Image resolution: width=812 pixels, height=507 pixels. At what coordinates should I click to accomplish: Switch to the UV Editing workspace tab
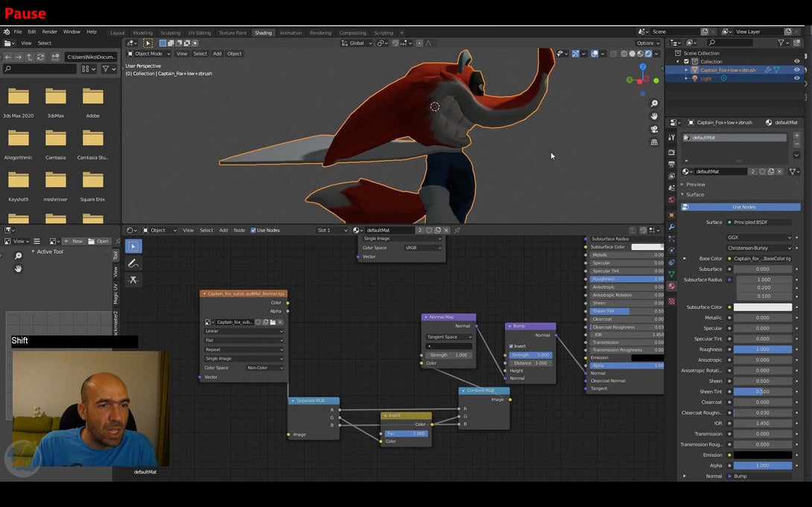click(x=200, y=33)
